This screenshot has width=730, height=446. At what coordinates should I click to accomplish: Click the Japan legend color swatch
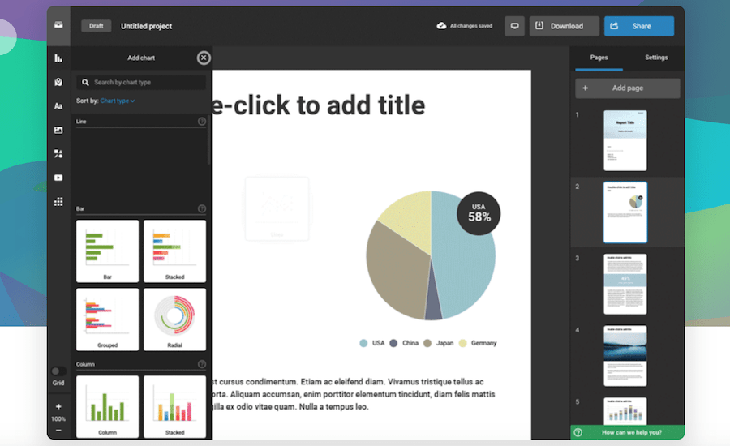click(427, 343)
